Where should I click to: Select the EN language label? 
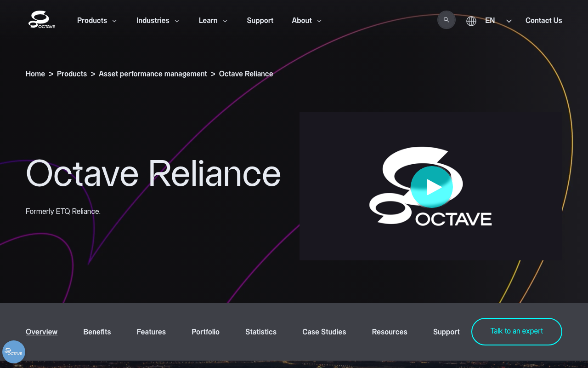[x=490, y=21]
